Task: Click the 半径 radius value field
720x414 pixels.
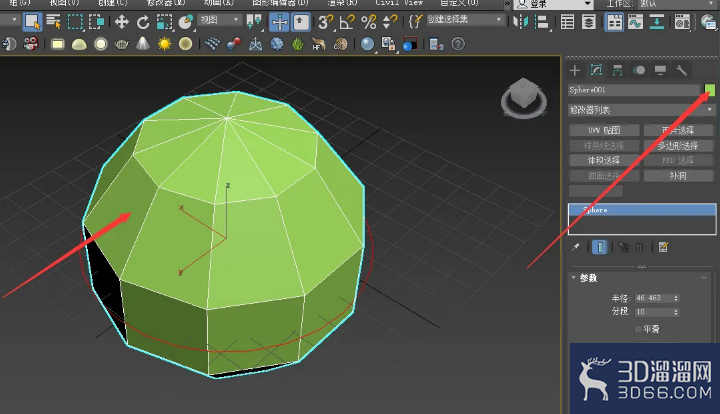Action: click(x=654, y=298)
